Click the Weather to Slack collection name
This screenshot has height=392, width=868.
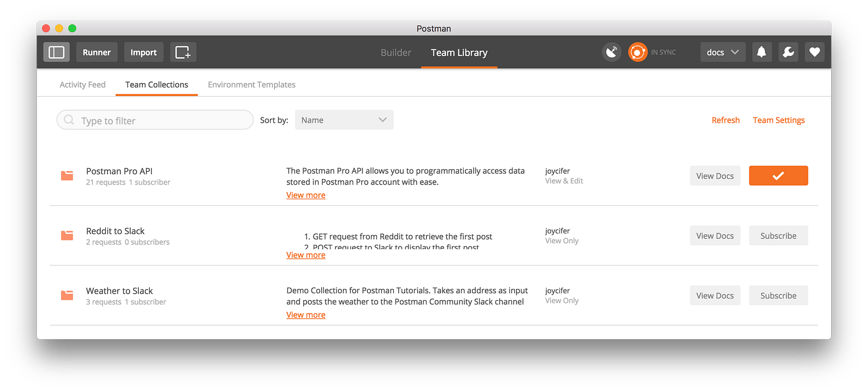pyautogui.click(x=119, y=290)
